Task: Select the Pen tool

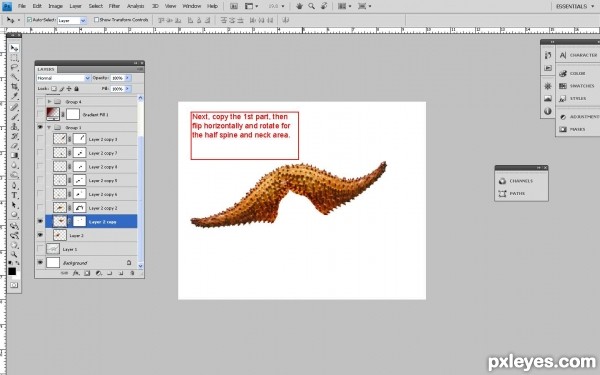Action: point(14,186)
